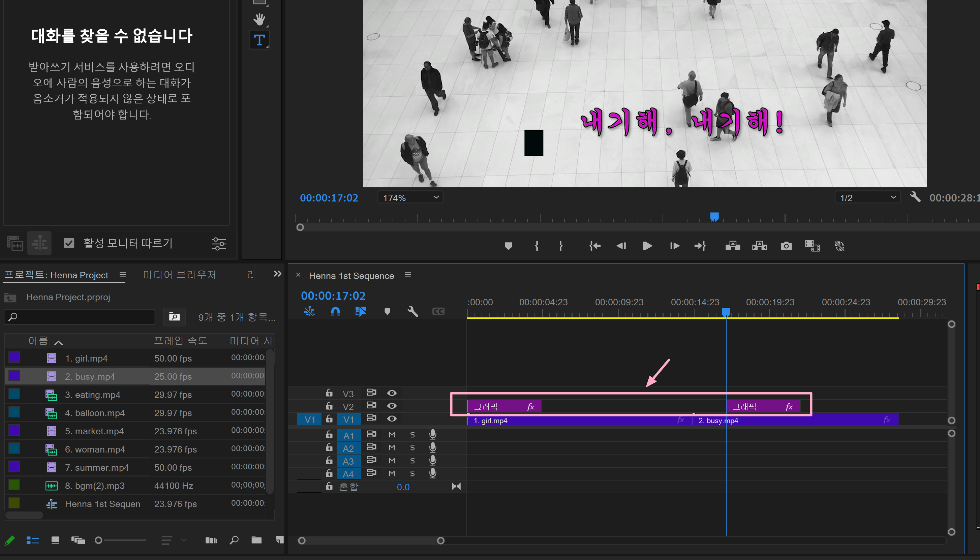
Task: Toggle snap in timeline magnet icon
Action: [335, 312]
